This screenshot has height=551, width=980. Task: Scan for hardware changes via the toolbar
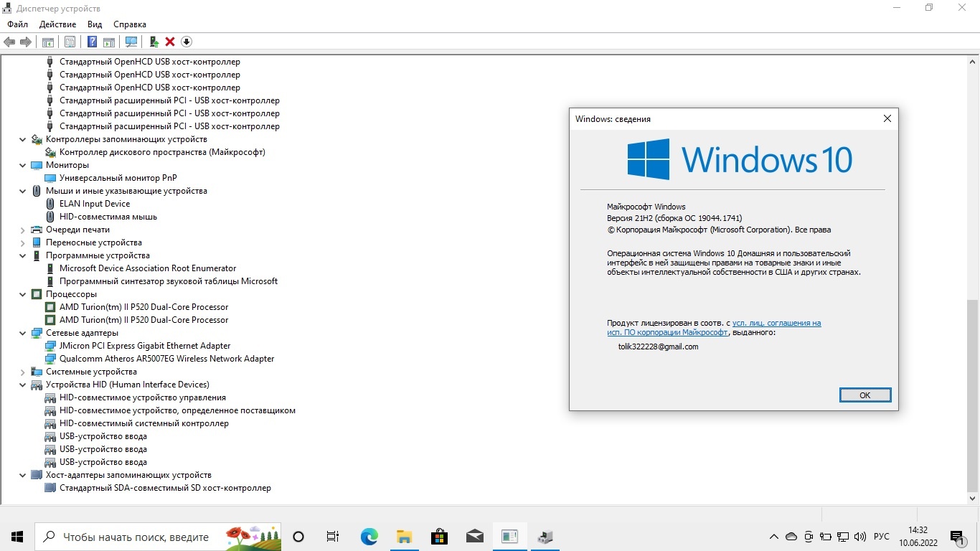[x=131, y=42]
